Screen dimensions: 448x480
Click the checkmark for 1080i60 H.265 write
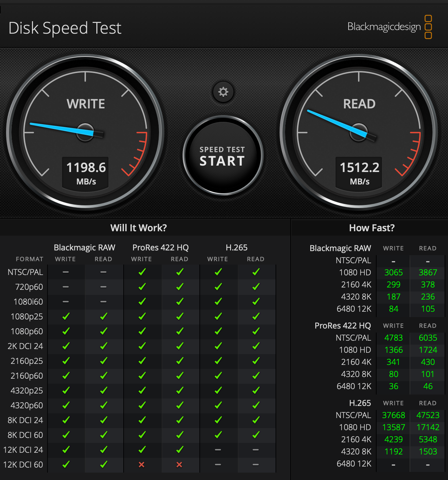click(218, 301)
